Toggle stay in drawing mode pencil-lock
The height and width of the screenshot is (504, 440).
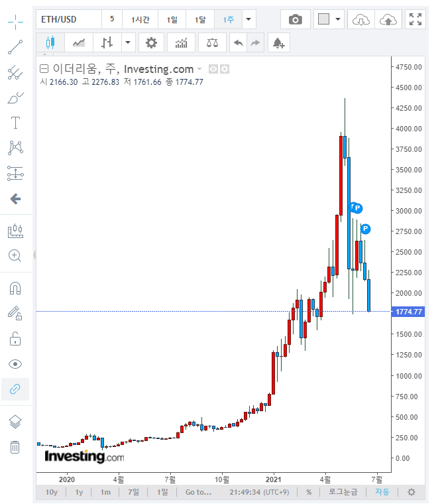click(15, 314)
